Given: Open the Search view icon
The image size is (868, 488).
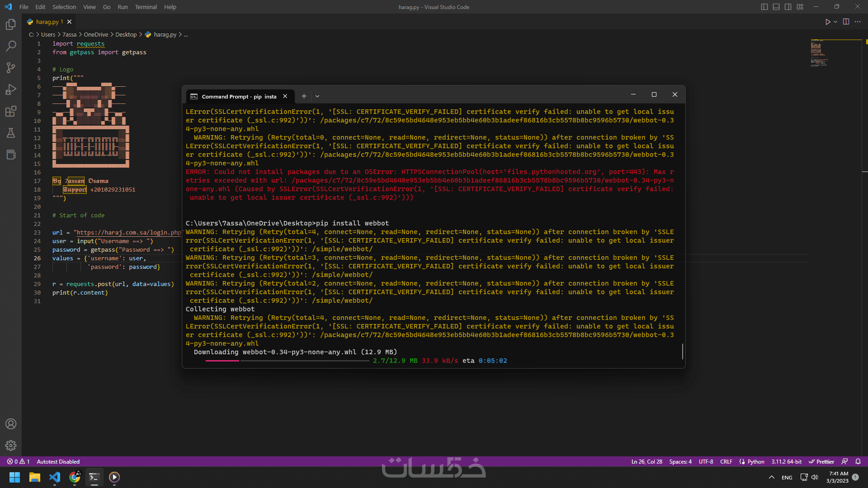Looking at the screenshot, I should [11, 46].
